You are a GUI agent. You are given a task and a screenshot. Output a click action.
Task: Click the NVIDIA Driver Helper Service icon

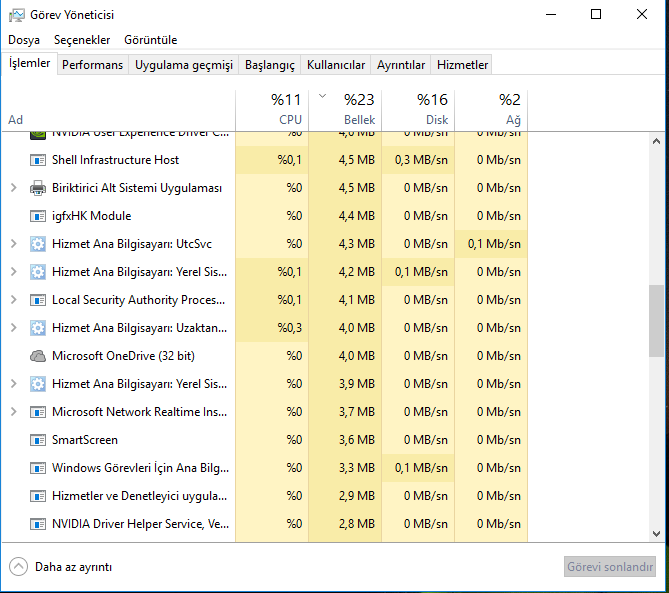(38, 524)
